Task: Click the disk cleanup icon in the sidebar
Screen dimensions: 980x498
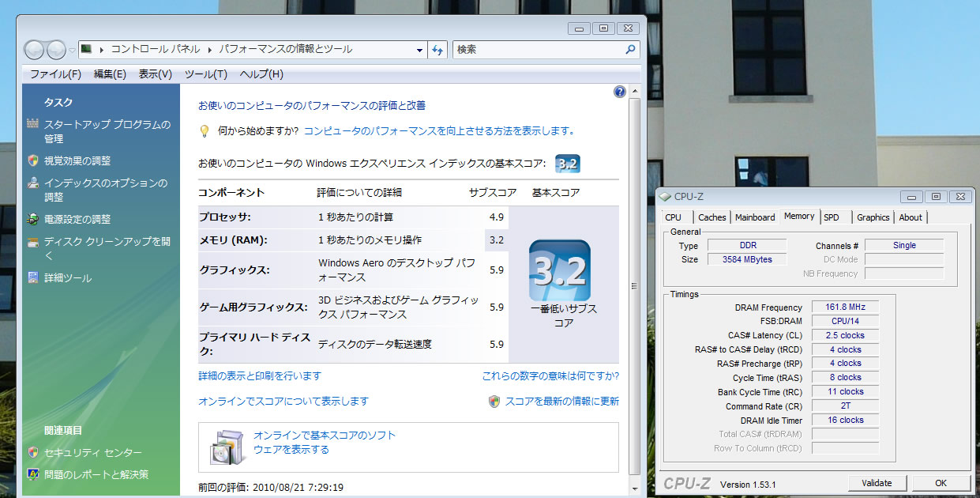Action: (32, 242)
